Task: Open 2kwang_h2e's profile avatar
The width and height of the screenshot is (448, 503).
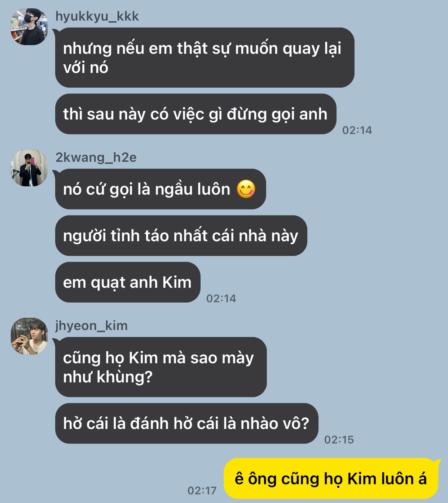Action: click(x=29, y=168)
